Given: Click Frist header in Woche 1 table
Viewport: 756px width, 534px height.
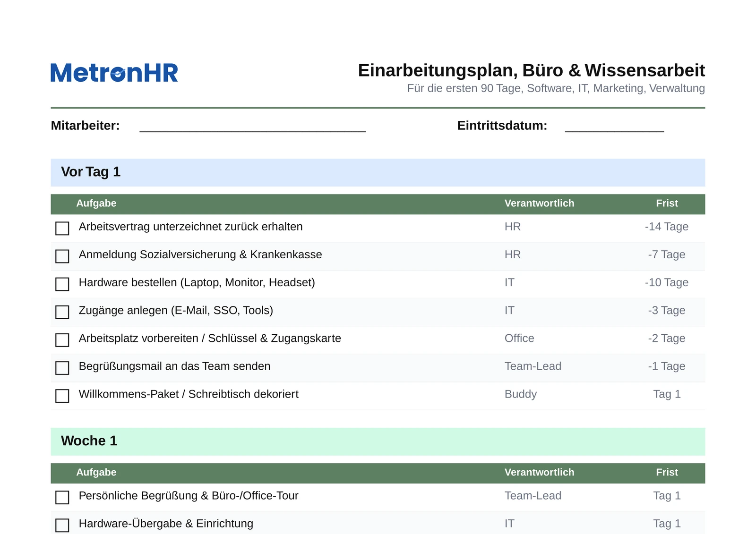Looking at the screenshot, I should (667, 473).
